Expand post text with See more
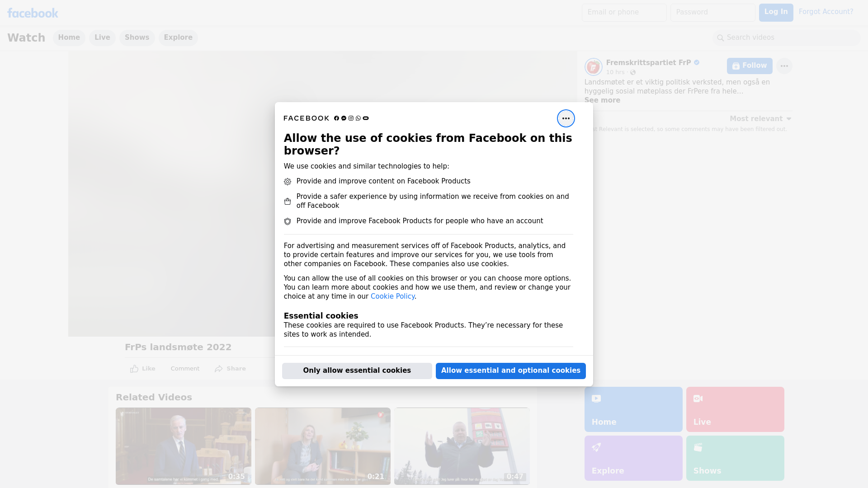The image size is (868, 488). tap(602, 100)
